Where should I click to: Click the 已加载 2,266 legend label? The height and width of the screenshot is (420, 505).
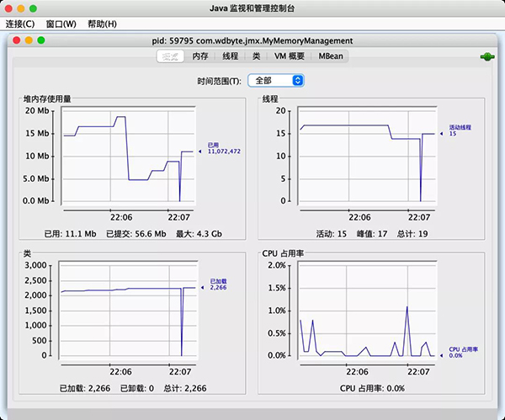(218, 284)
